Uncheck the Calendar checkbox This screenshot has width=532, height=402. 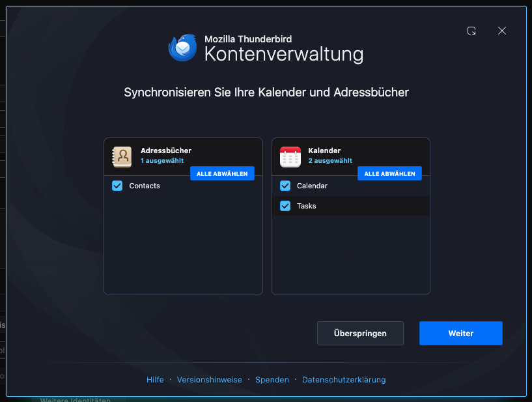pos(285,186)
